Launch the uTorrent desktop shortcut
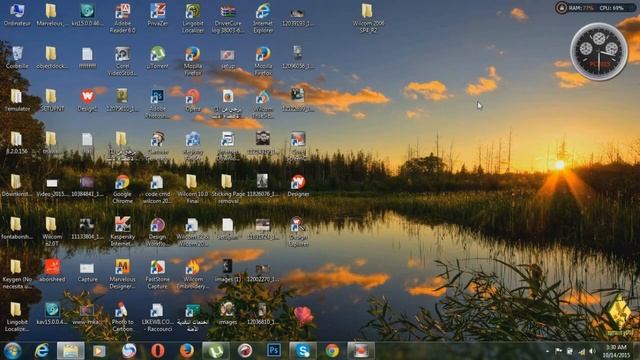The image size is (640, 360). [x=157, y=58]
